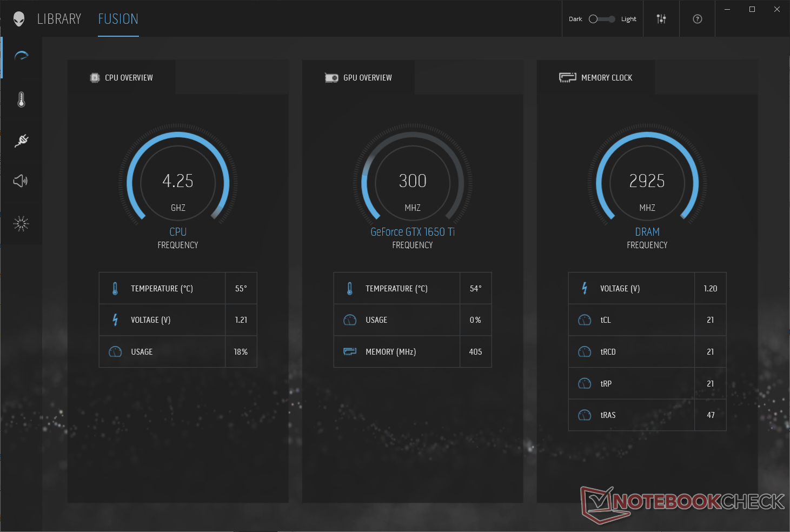Click the gauge icon in tCL row

click(585, 320)
